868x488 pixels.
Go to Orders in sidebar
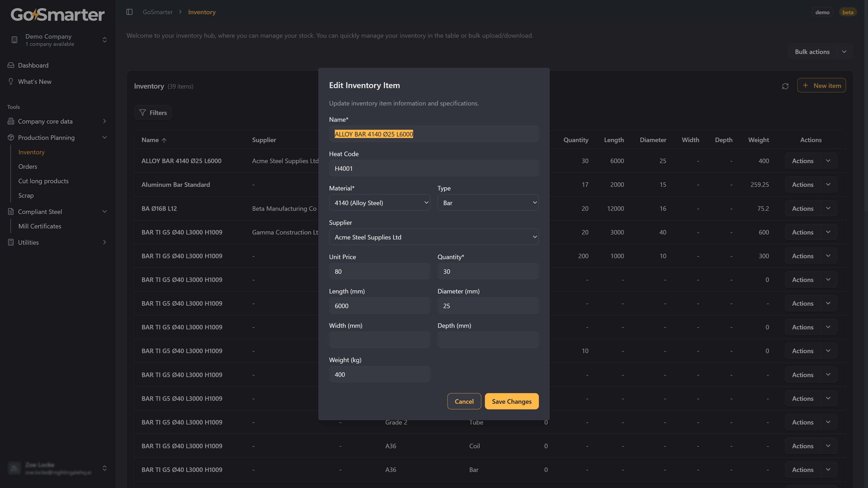click(28, 167)
